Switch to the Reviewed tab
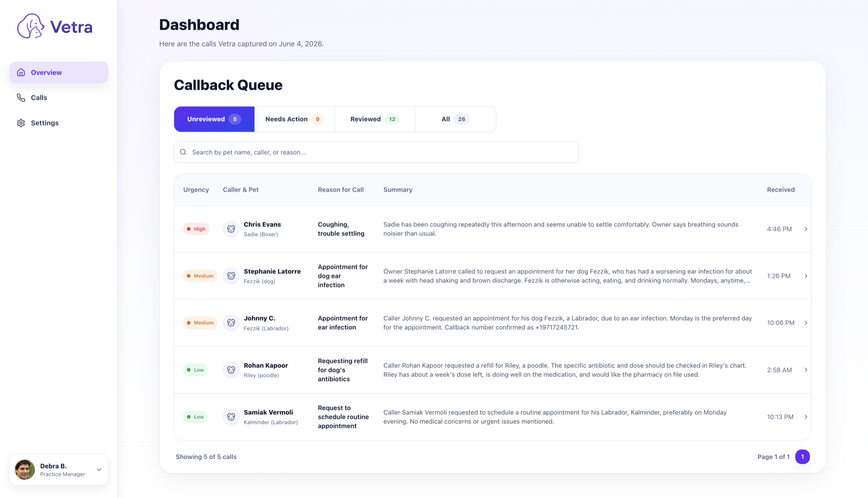 coord(375,119)
